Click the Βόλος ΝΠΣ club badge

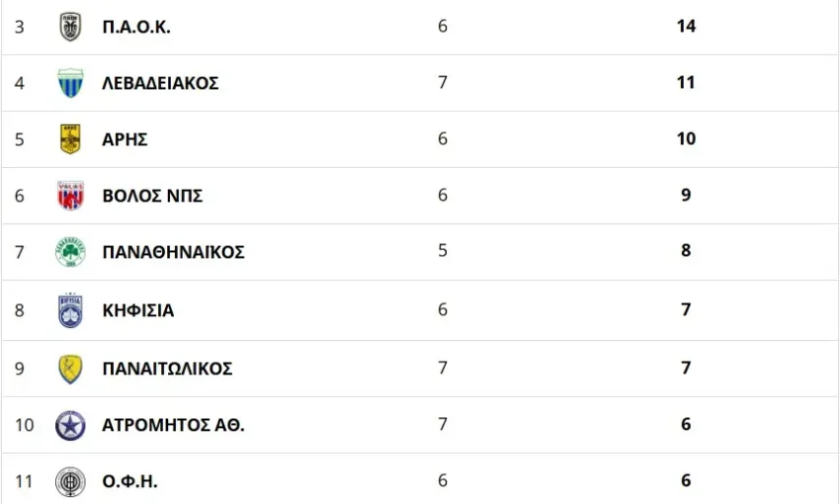click(71, 196)
